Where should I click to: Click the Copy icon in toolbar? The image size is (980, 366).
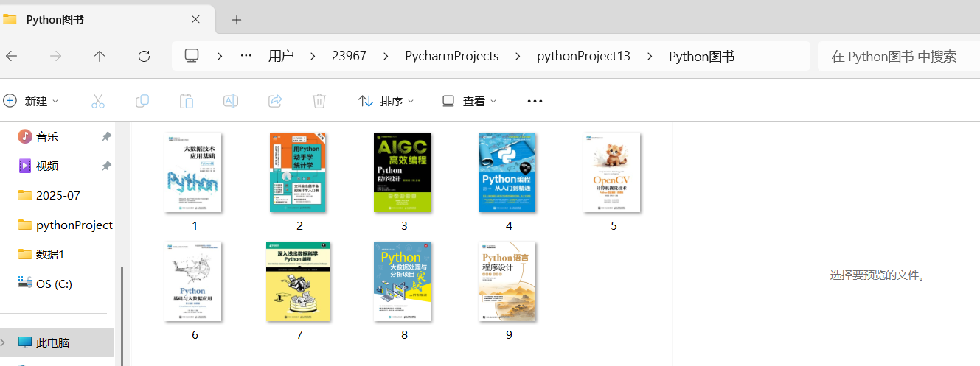click(x=142, y=101)
